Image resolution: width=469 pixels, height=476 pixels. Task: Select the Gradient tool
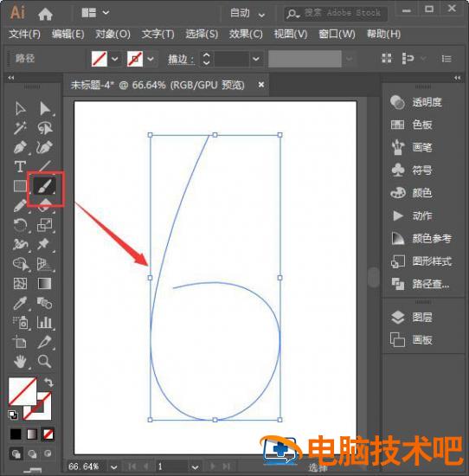(x=45, y=284)
